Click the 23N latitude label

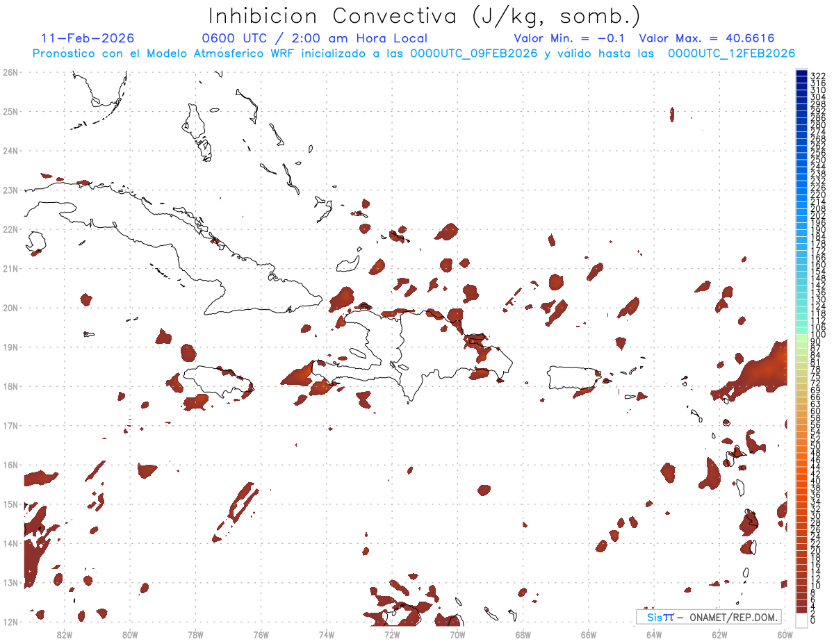[x=10, y=190]
